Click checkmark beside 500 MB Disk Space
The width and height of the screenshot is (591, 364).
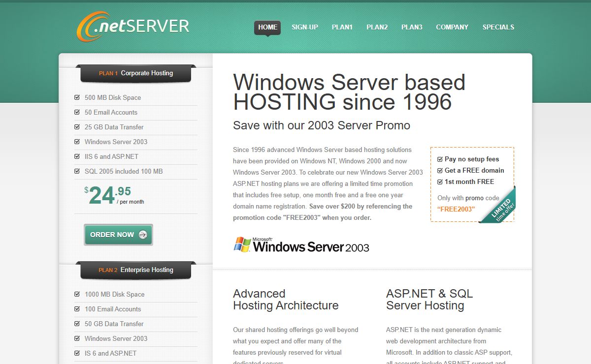77,97
